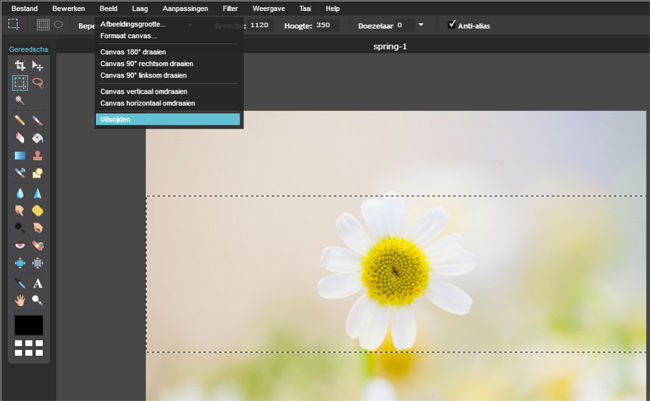Select the Color Replace tool

pos(19,173)
